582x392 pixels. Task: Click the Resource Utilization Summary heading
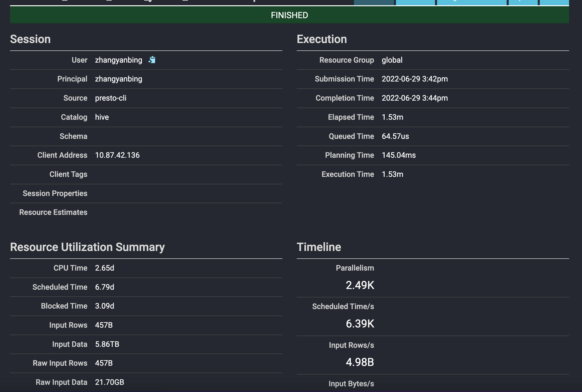87,247
